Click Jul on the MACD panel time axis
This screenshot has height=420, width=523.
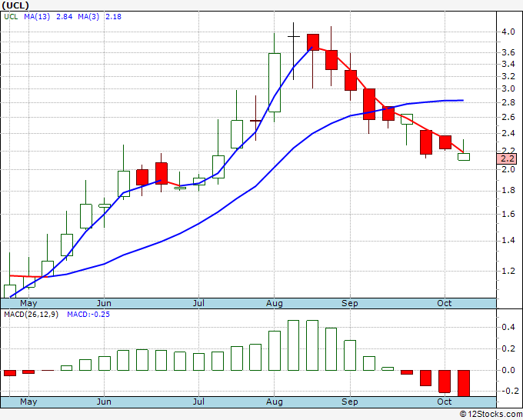pyautogui.click(x=198, y=402)
